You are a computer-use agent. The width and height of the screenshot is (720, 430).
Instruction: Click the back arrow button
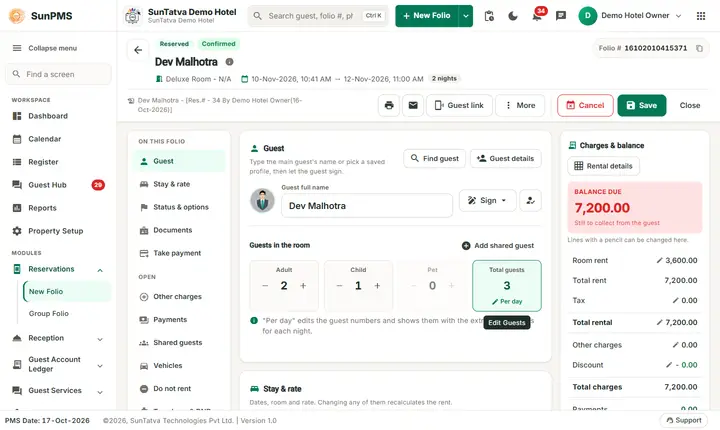(138, 50)
